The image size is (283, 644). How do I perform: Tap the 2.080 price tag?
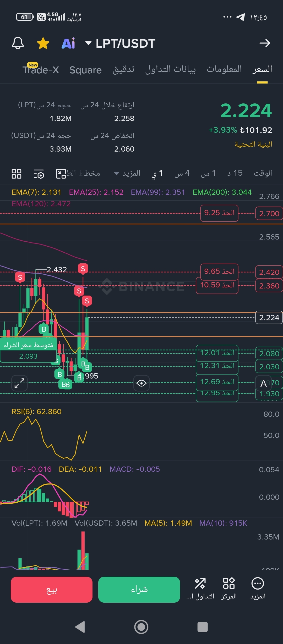(x=269, y=353)
